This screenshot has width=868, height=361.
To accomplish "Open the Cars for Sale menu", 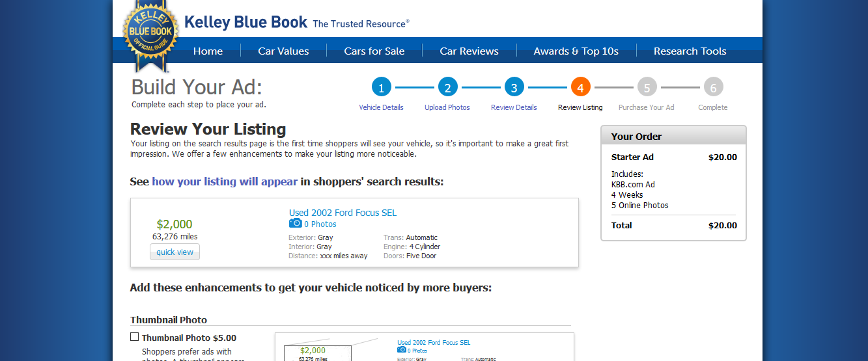I will pyautogui.click(x=374, y=51).
